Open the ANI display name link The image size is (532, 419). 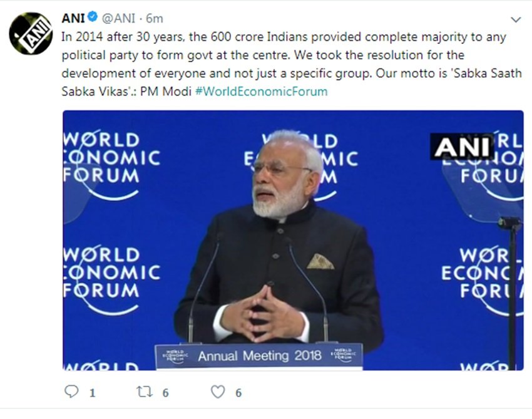(x=73, y=19)
